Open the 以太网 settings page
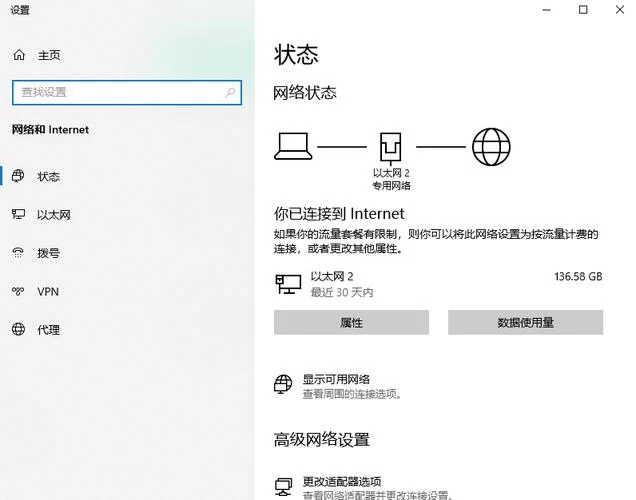Screen dimensions: 636x500 [54, 215]
